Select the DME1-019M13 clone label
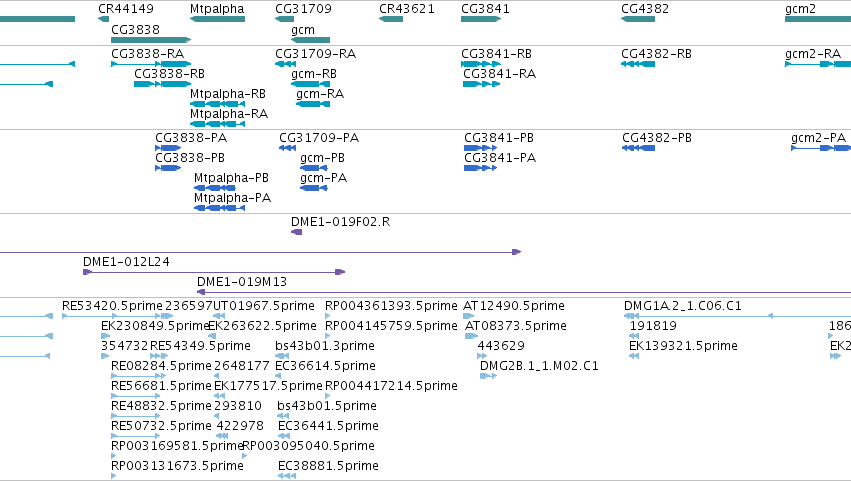This screenshot has width=851, height=481. click(242, 282)
